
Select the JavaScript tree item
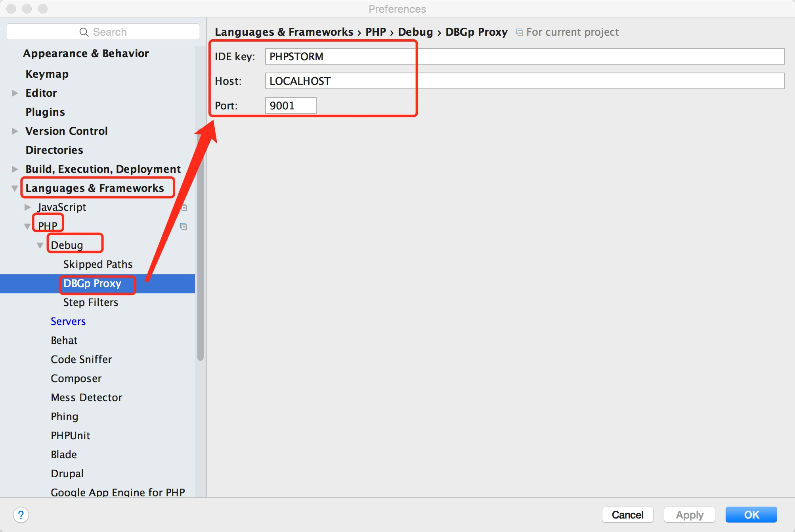(x=62, y=207)
